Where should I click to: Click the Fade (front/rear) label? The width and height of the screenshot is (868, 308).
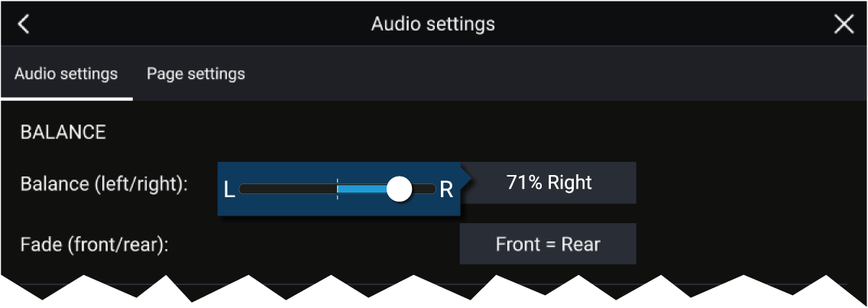click(94, 244)
